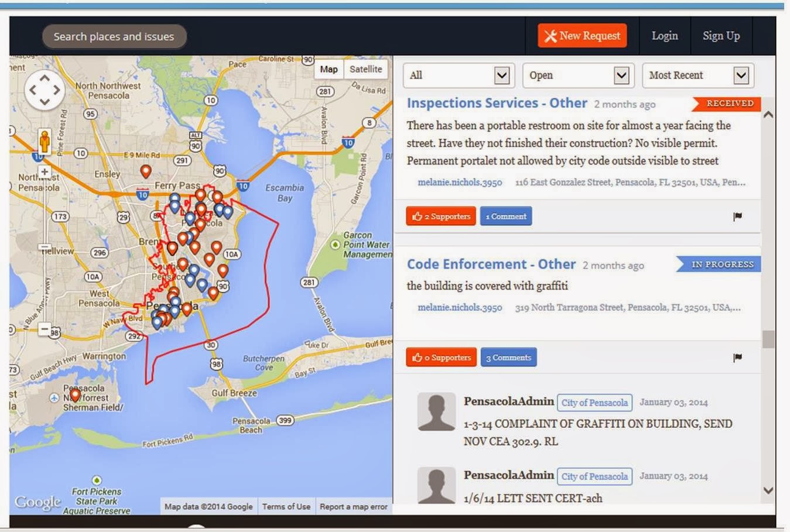The image size is (790, 532).
Task: Open melanie.nichols.3950's profile link
Action: click(x=460, y=182)
